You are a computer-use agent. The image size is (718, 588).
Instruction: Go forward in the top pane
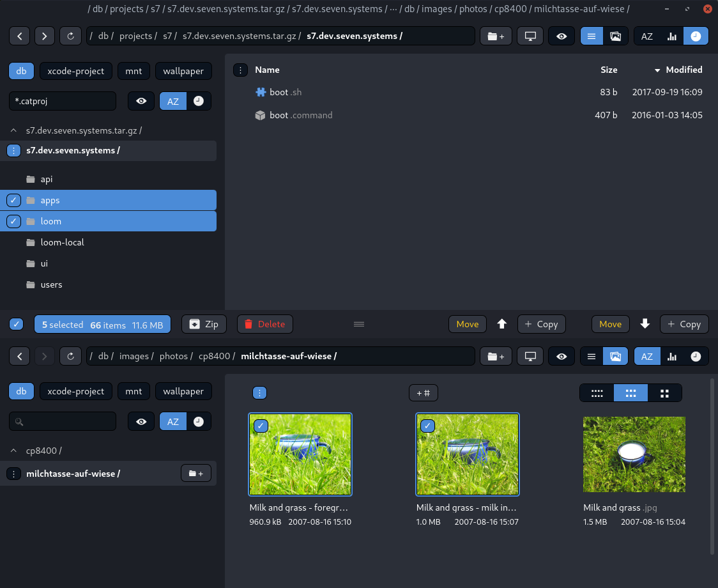point(45,36)
